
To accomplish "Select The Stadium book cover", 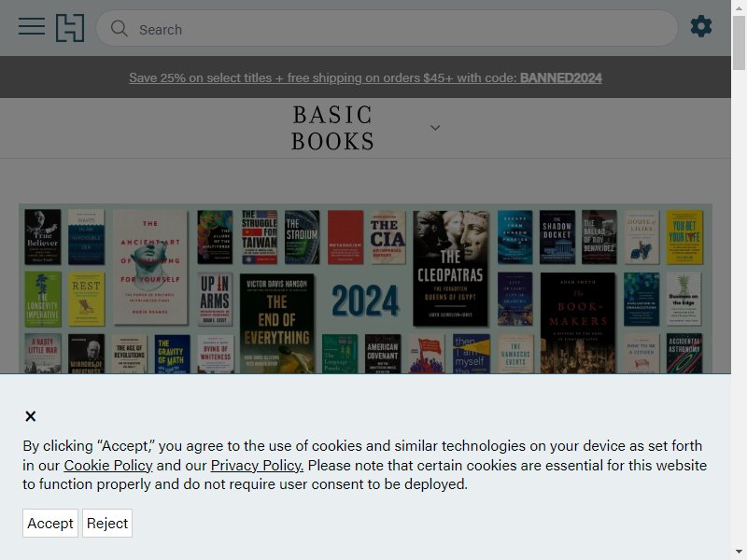I will 302,237.
